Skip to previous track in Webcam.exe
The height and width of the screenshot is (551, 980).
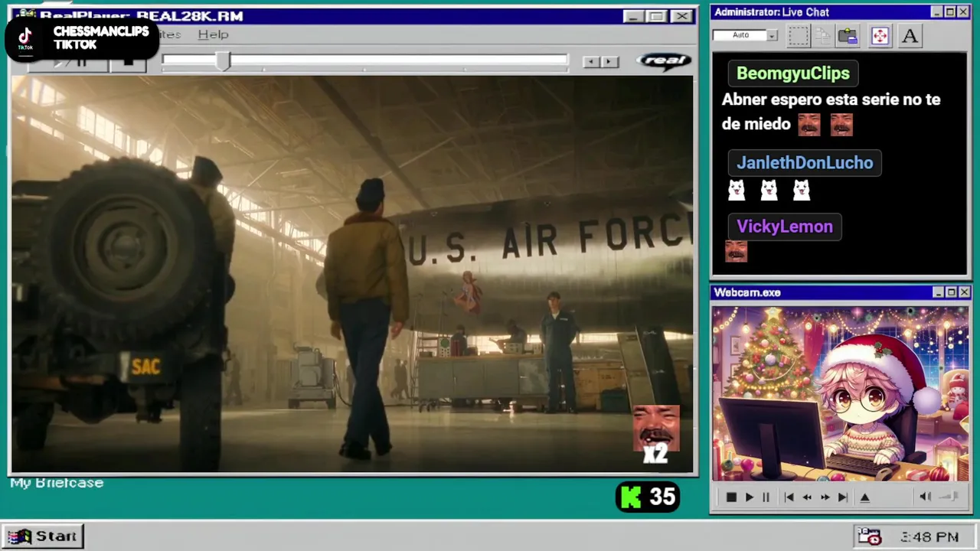point(789,497)
